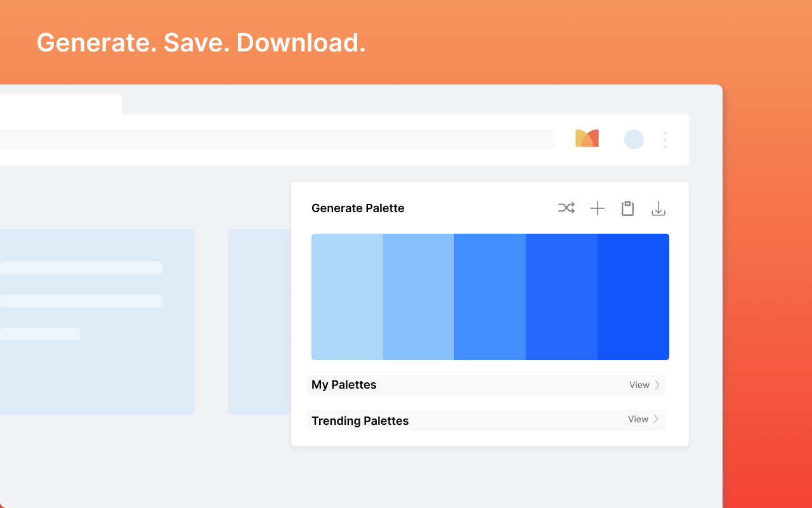Click the shuffle palette icon

pos(566,208)
